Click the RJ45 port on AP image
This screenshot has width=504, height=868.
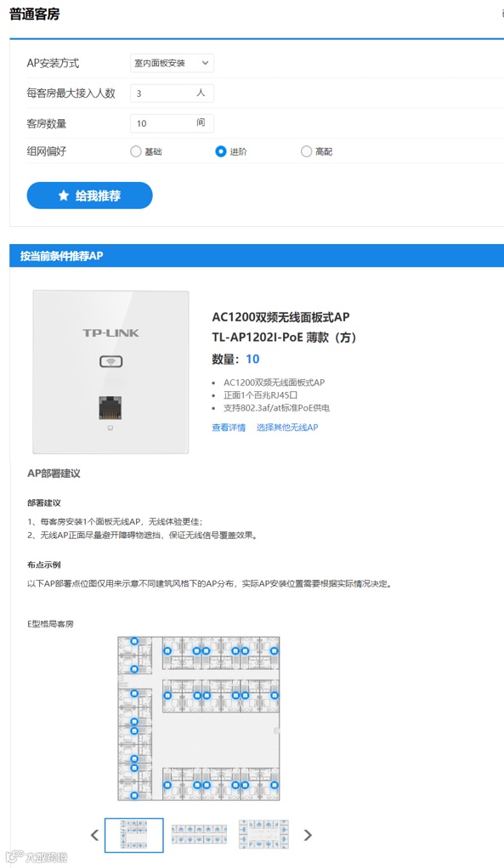click(110, 408)
